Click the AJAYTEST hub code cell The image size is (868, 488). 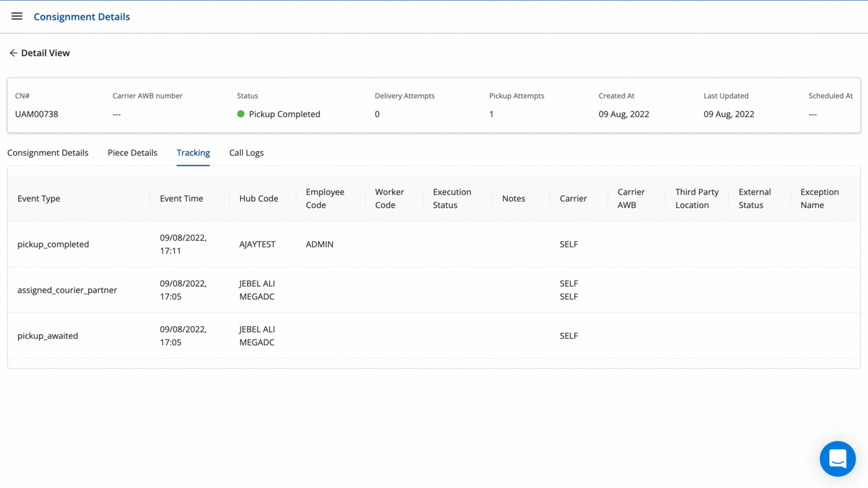257,244
